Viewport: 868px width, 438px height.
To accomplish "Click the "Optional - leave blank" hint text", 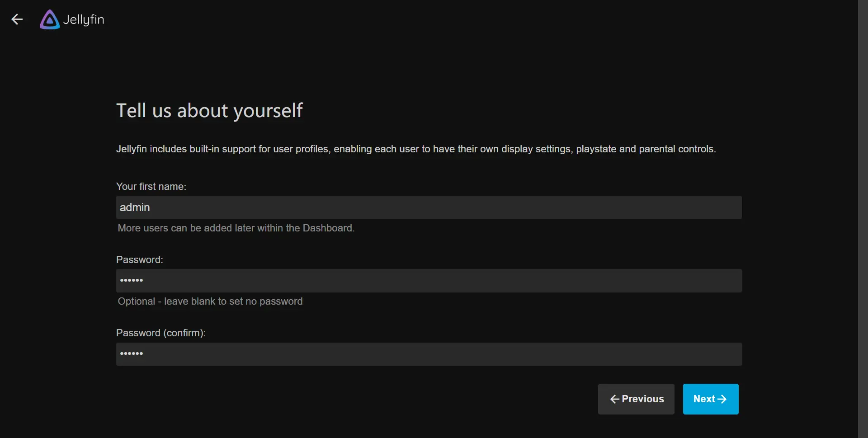I will 210,301.
